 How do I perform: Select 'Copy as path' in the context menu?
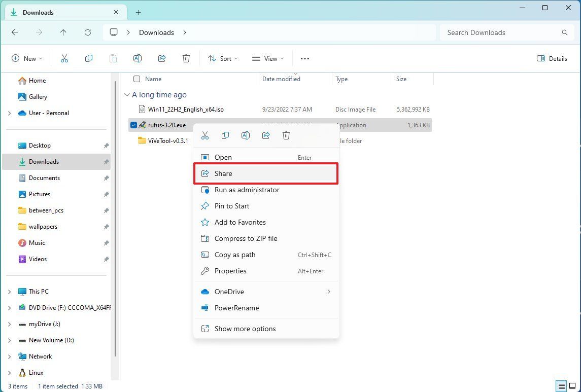tap(234, 255)
